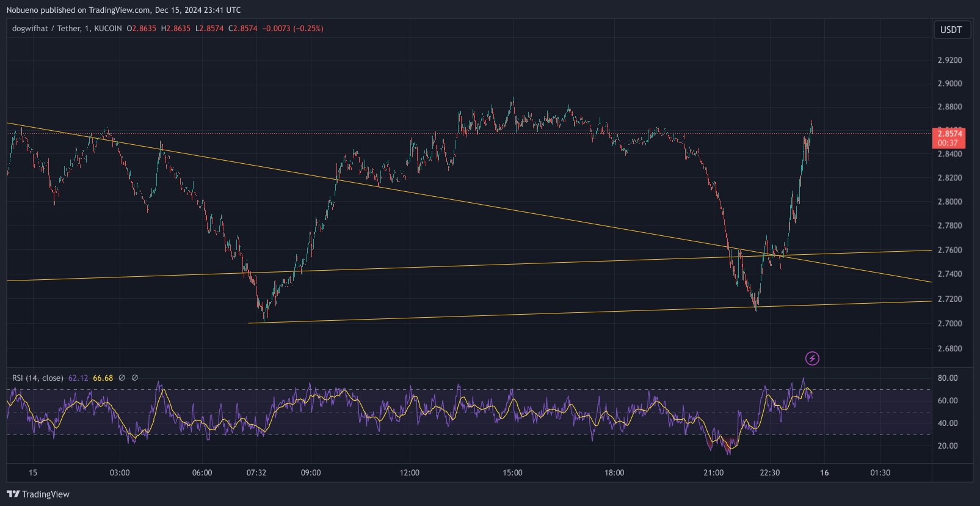Click price axis label 2.7000
This screenshot has width=980, height=506.
(x=949, y=323)
